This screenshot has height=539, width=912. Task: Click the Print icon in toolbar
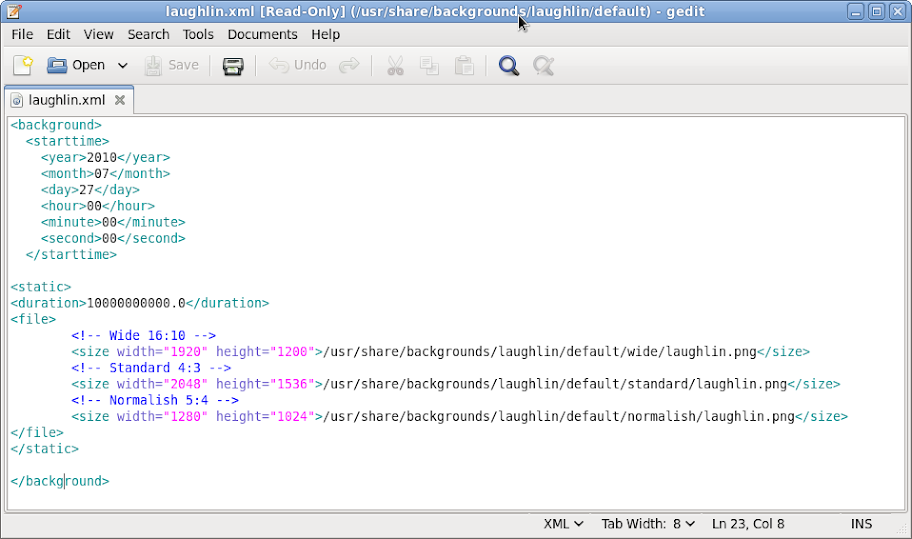click(x=233, y=66)
